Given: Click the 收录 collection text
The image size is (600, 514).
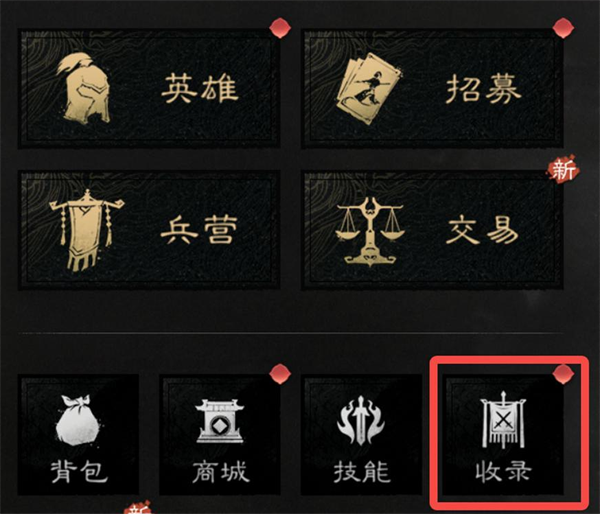Looking at the screenshot, I should point(503,472).
